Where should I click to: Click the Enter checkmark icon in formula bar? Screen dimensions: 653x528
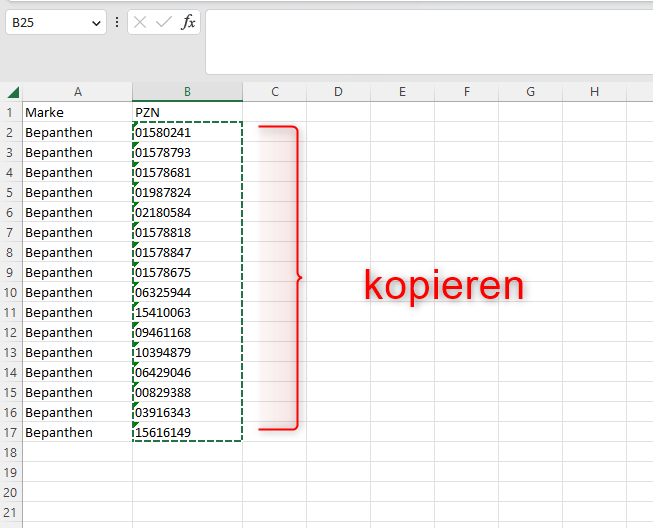[164, 22]
